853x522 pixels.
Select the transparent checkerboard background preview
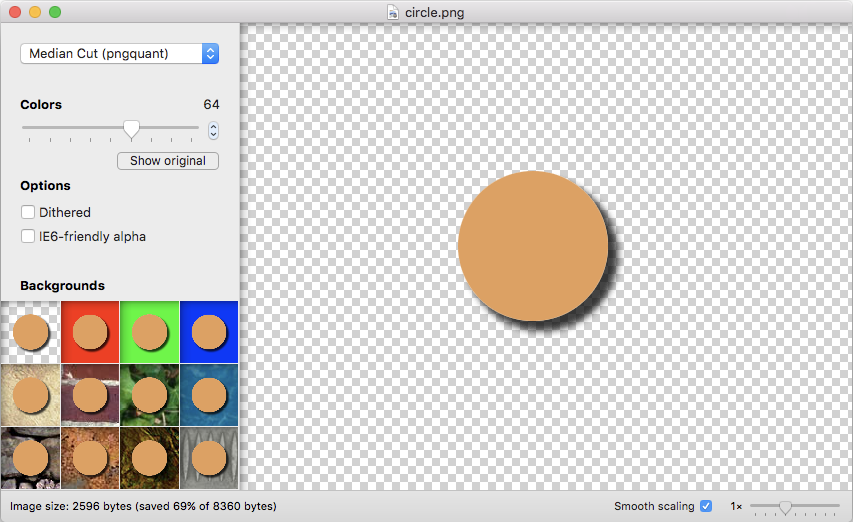(30, 331)
